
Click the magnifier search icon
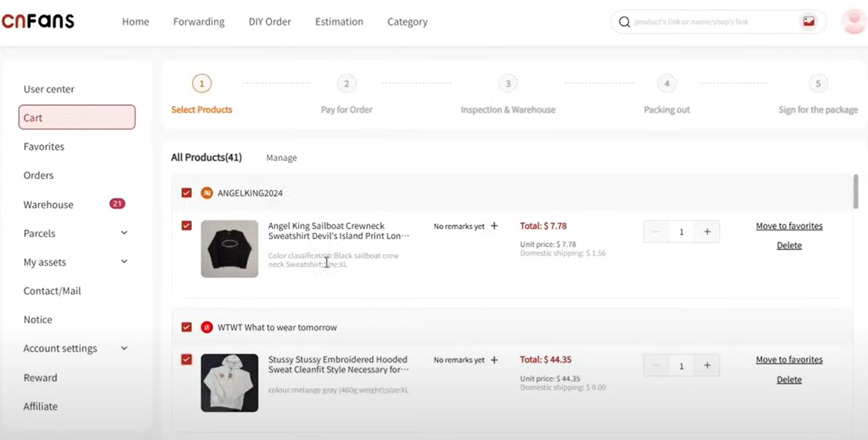624,22
